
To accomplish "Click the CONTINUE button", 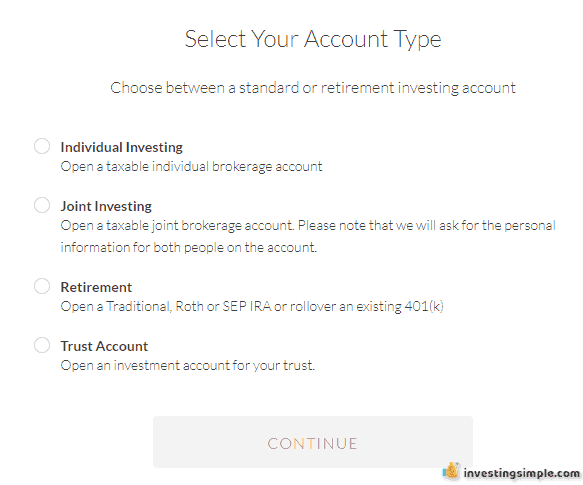I will click(x=313, y=442).
